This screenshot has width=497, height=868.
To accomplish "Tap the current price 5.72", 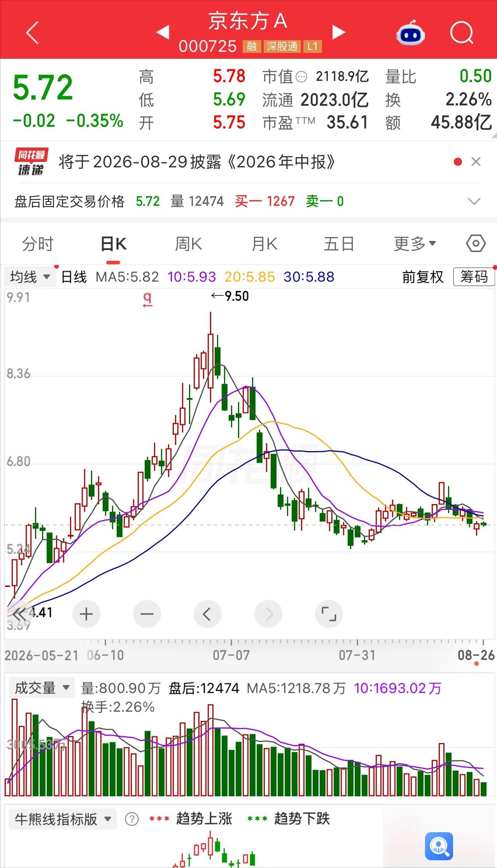I will [43, 88].
